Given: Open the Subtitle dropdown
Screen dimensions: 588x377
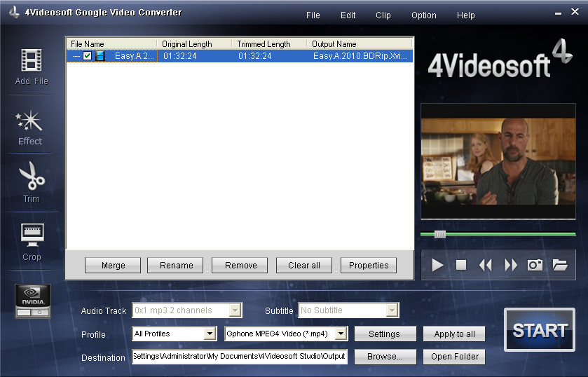Looking at the screenshot, I should (392, 310).
